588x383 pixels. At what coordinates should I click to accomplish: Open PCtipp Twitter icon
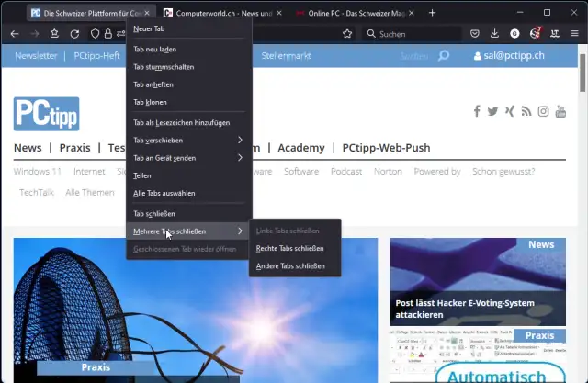pos(492,111)
